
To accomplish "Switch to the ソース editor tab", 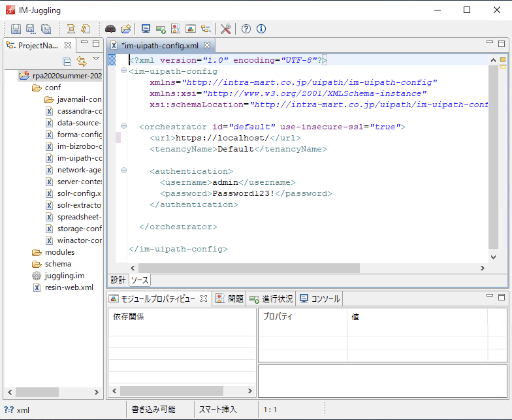I will tap(140, 280).
